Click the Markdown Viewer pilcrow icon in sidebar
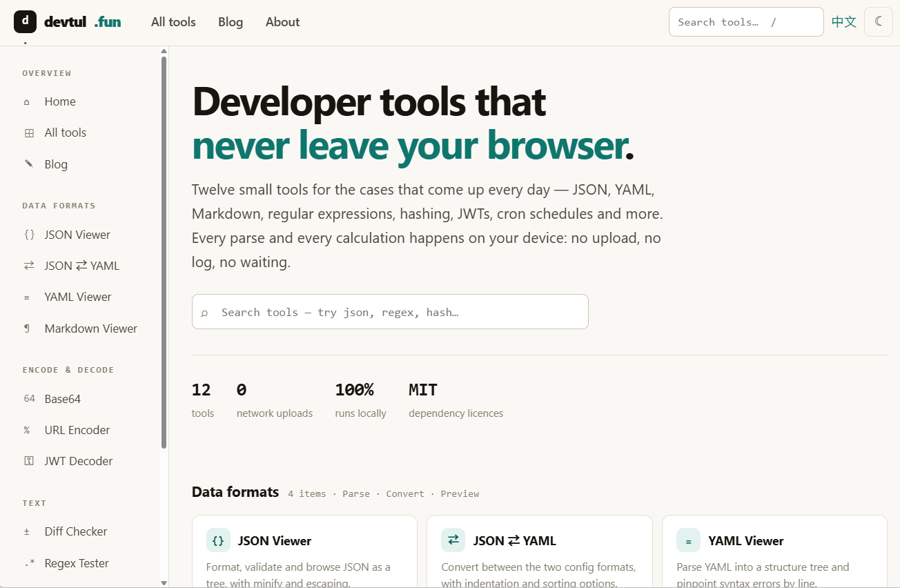Image resolution: width=900 pixels, height=588 pixels. 27,329
